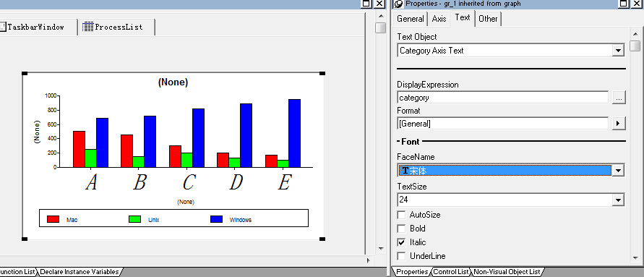644x277 pixels.
Task: Expand the Text Object dropdown
Action: tap(618, 51)
